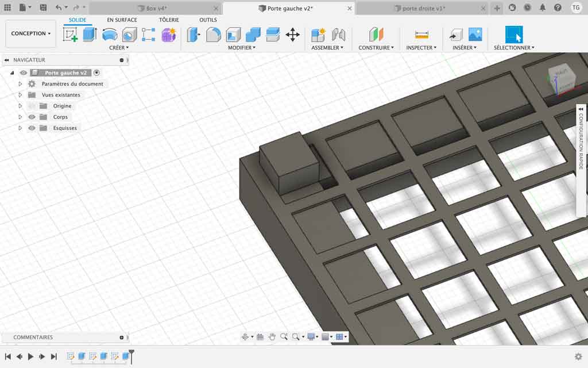The height and width of the screenshot is (368, 588).
Task: Select the Revolve tool
Action: click(x=110, y=35)
